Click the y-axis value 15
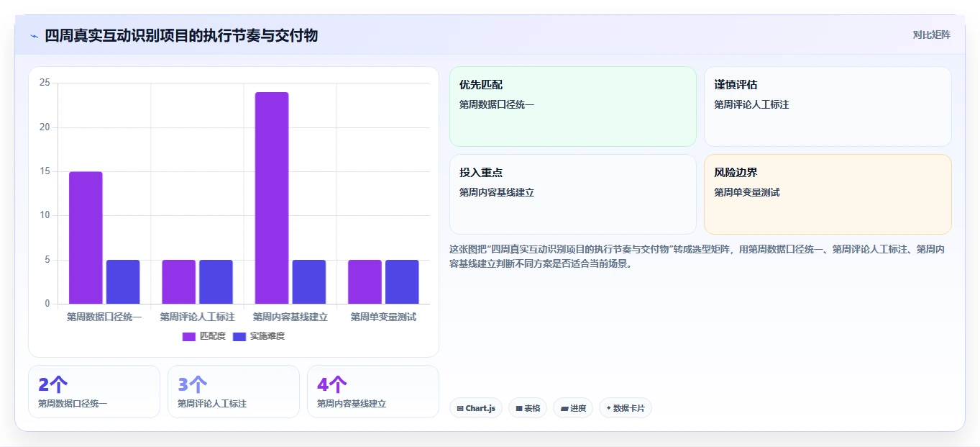The width and height of the screenshot is (980, 447). pos(45,171)
